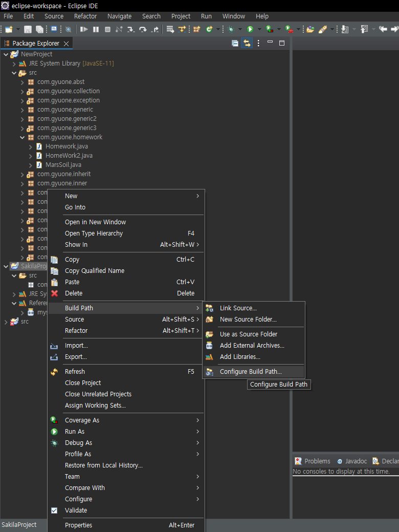Open the Help menu
Image resolution: width=399 pixels, height=532 pixels.
262,16
